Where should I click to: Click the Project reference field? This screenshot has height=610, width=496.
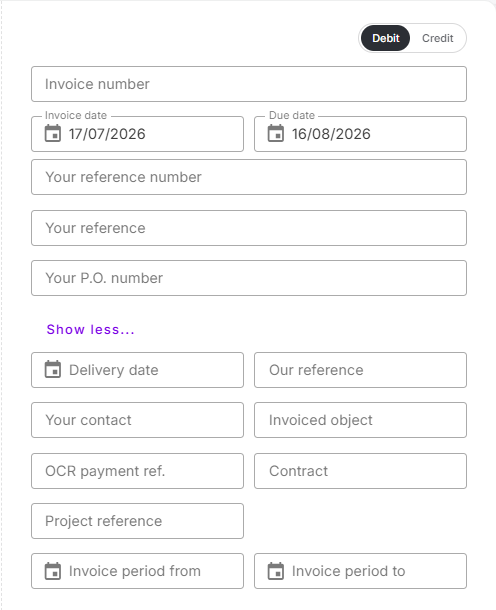pyautogui.click(x=137, y=521)
